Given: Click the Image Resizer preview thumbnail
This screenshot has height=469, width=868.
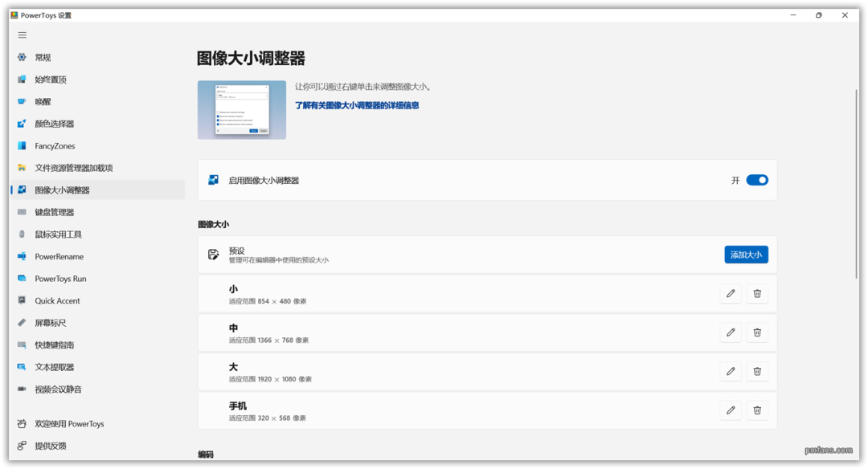Looking at the screenshot, I should click(x=242, y=110).
